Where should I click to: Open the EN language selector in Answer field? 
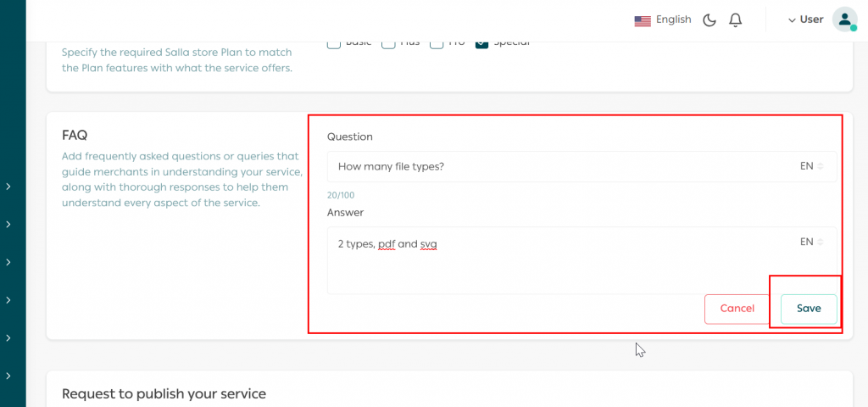click(811, 242)
